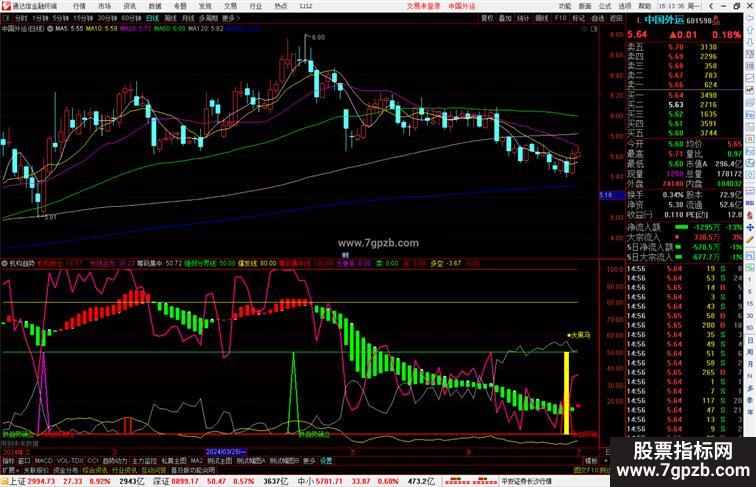Click the 中国外运 stock name header
Viewport: 756px width, 487px height.
(x=664, y=20)
